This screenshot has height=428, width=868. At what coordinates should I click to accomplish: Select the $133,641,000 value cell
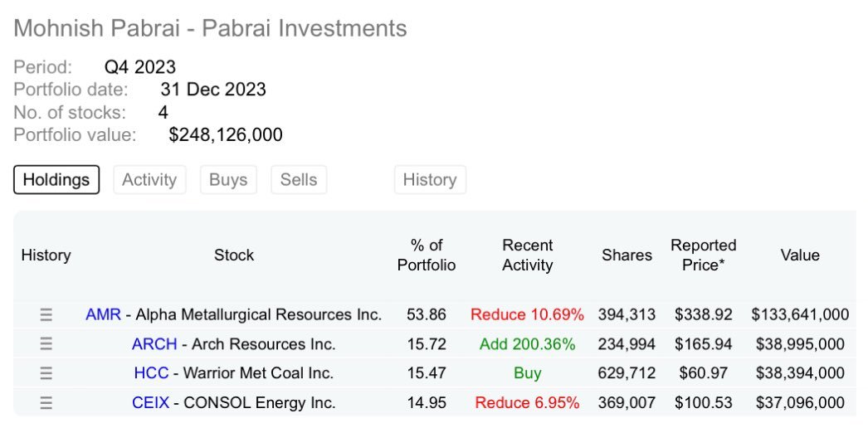coord(800,315)
